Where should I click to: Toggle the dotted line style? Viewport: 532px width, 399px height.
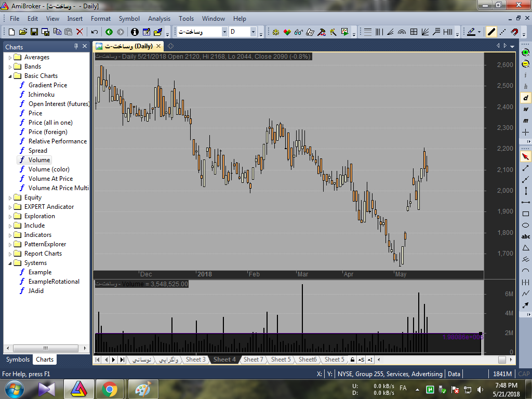pos(503,32)
